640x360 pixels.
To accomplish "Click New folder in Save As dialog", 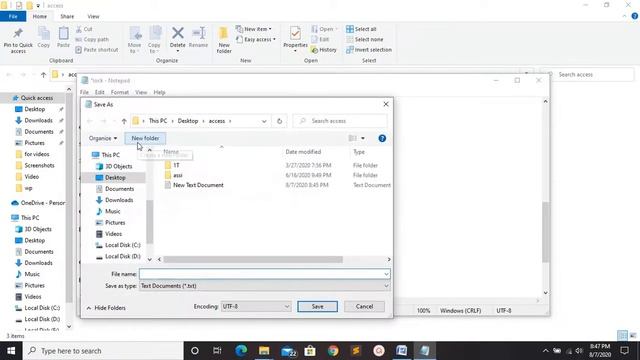I will click(x=145, y=138).
